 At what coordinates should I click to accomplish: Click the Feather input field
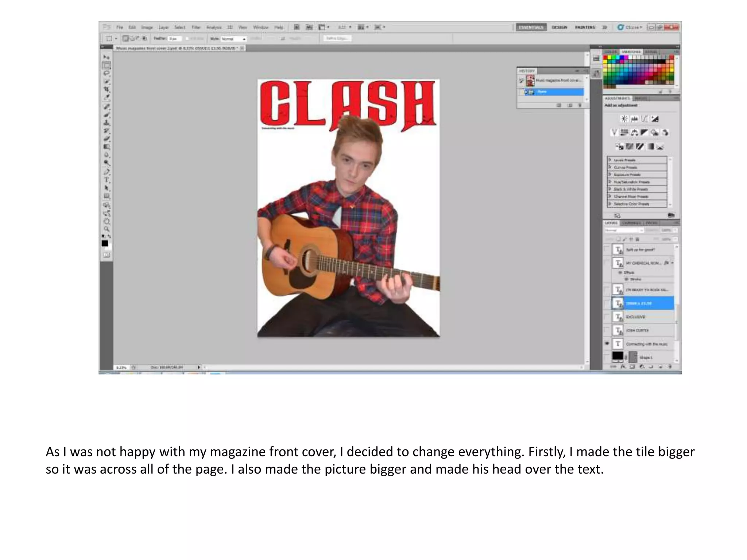[x=174, y=39]
